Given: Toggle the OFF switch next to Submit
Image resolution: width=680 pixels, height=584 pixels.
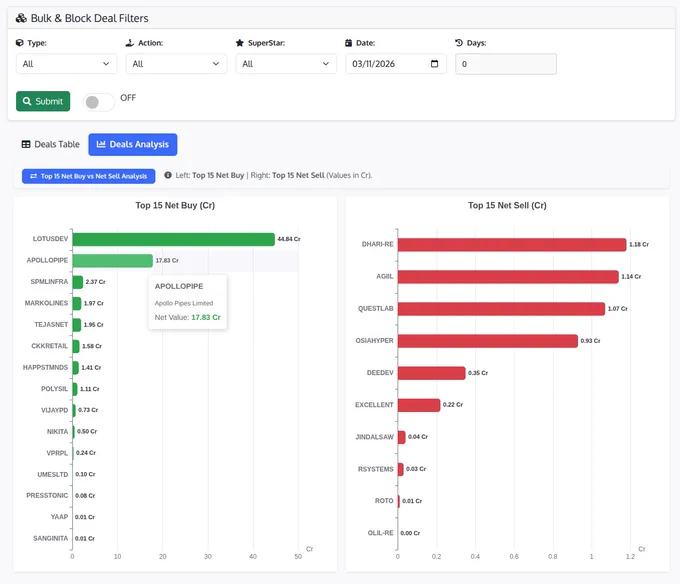Looking at the screenshot, I should tap(99, 102).
